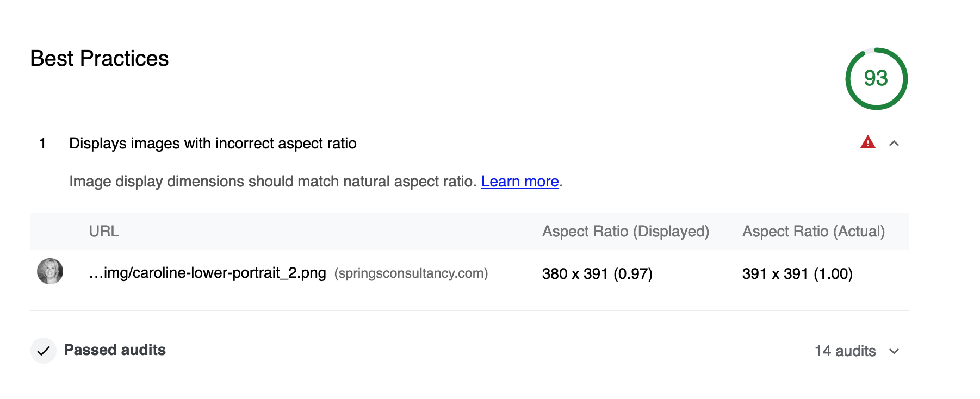Click the URL column header
Viewport: 980px width, 399px height.
click(x=104, y=231)
